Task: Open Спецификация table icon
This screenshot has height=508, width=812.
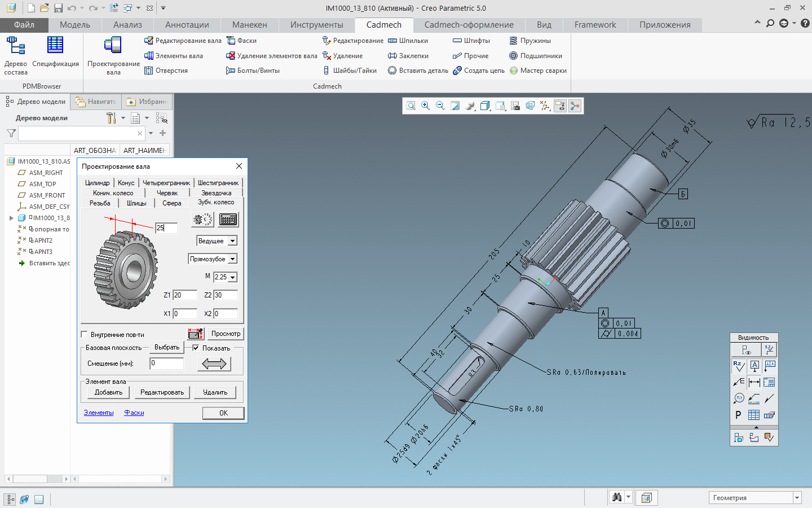Action: coord(55,45)
